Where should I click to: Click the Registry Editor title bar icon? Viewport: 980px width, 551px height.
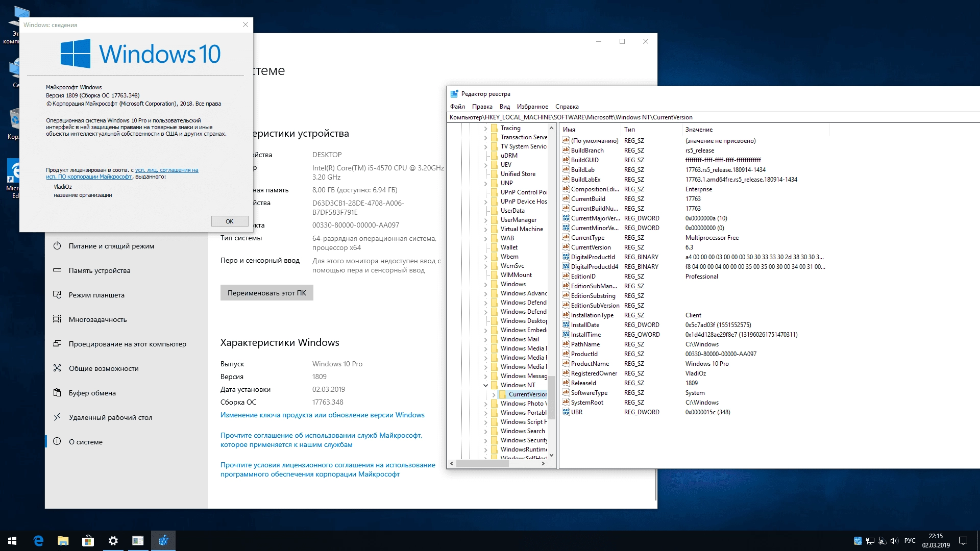tap(454, 94)
